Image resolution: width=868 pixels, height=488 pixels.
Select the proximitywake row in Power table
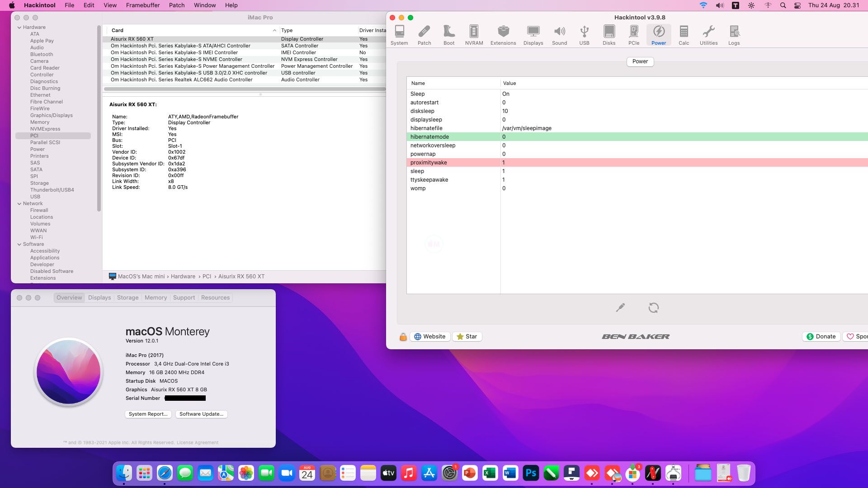[x=637, y=163]
